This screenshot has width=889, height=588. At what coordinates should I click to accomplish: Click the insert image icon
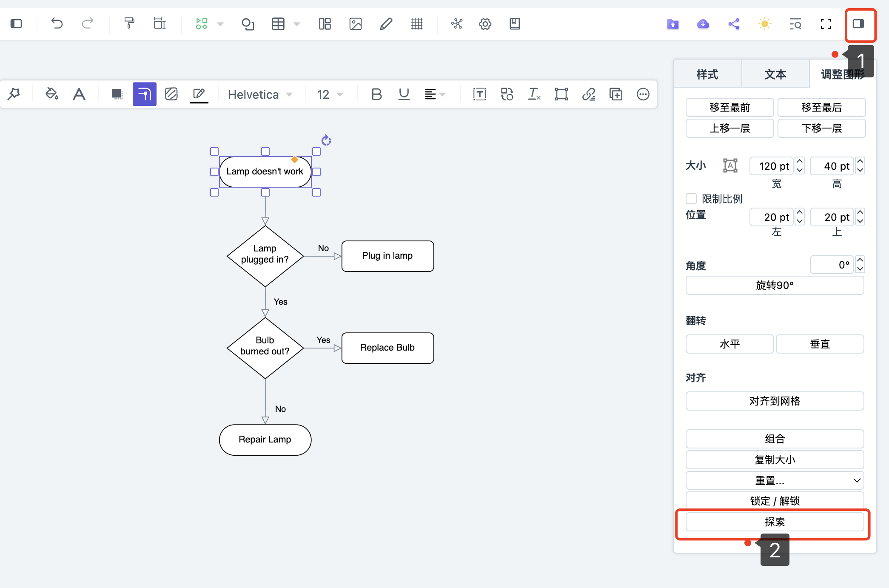[x=355, y=23]
